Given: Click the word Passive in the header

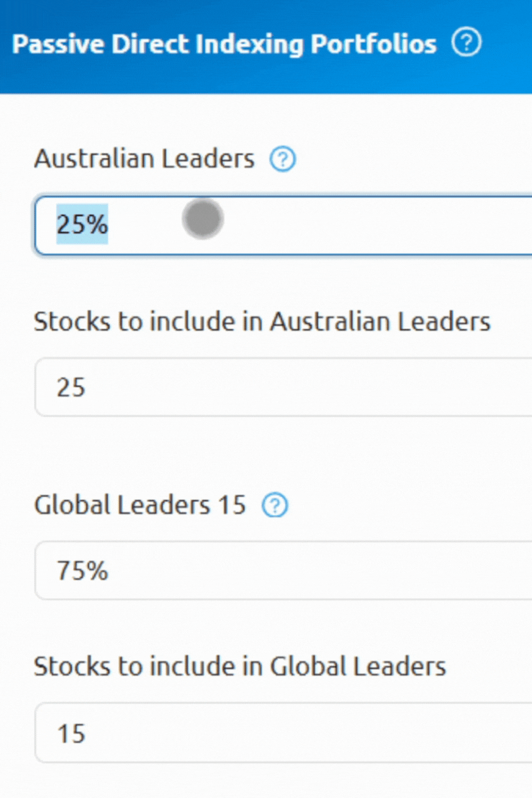Looking at the screenshot, I should click(57, 44).
